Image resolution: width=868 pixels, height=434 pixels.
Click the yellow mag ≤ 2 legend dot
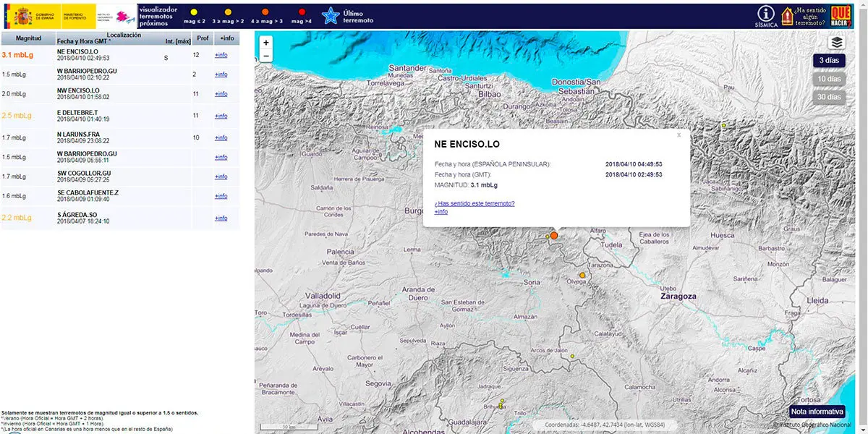pos(193,12)
